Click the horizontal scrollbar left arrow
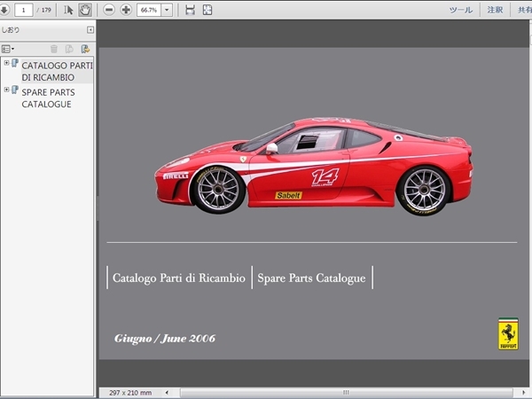The width and height of the screenshot is (532, 399). click(x=167, y=393)
